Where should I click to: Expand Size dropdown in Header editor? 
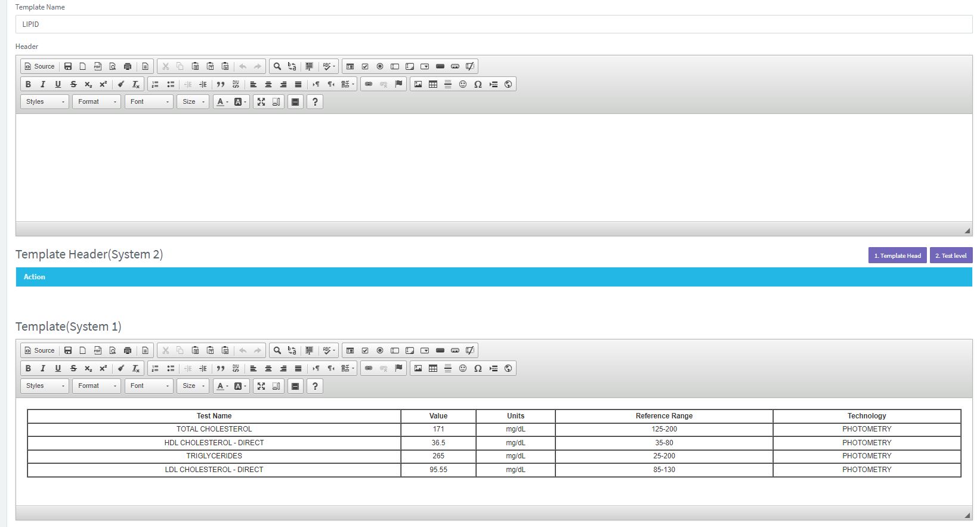point(193,102)
